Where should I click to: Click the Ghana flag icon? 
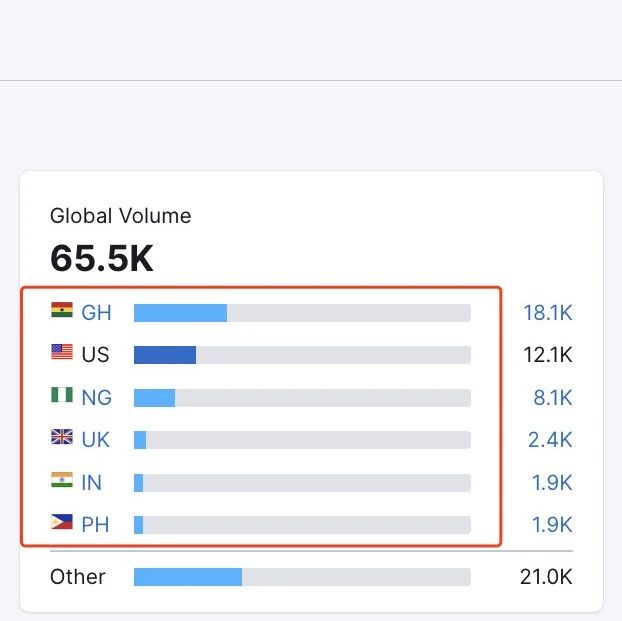coord(62,311)
